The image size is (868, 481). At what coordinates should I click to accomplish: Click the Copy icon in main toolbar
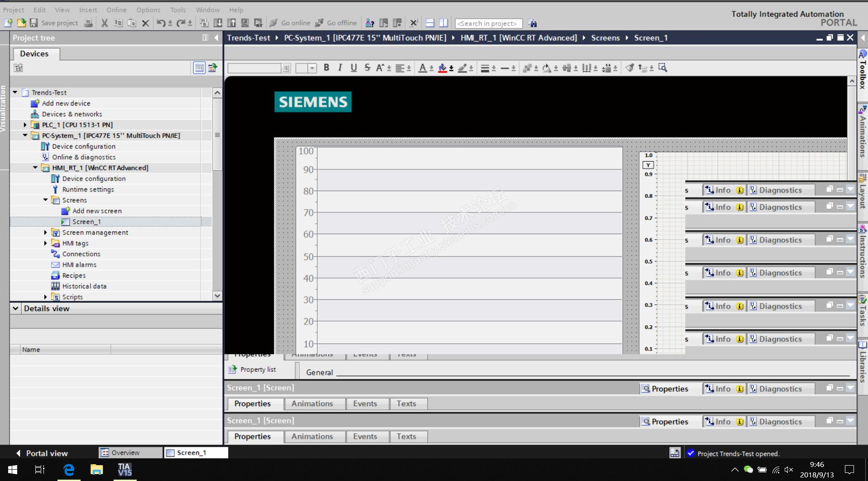point(118,23)
